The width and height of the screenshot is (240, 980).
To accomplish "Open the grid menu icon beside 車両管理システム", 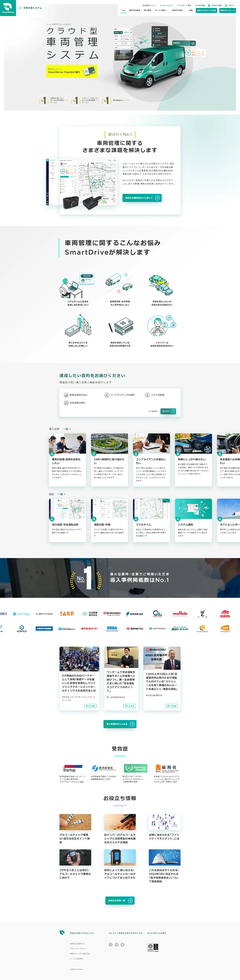I will 20,8.
